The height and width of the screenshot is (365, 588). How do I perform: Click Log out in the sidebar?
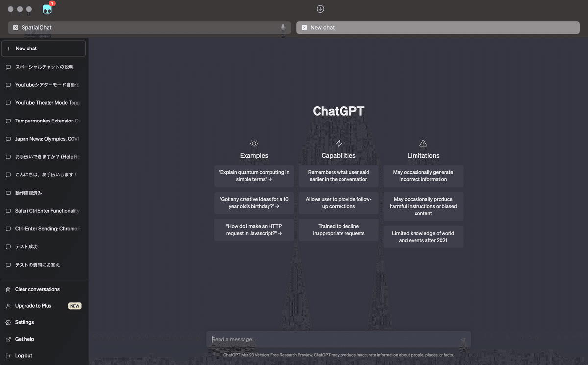pyautogui.click(x=44, y=356)
